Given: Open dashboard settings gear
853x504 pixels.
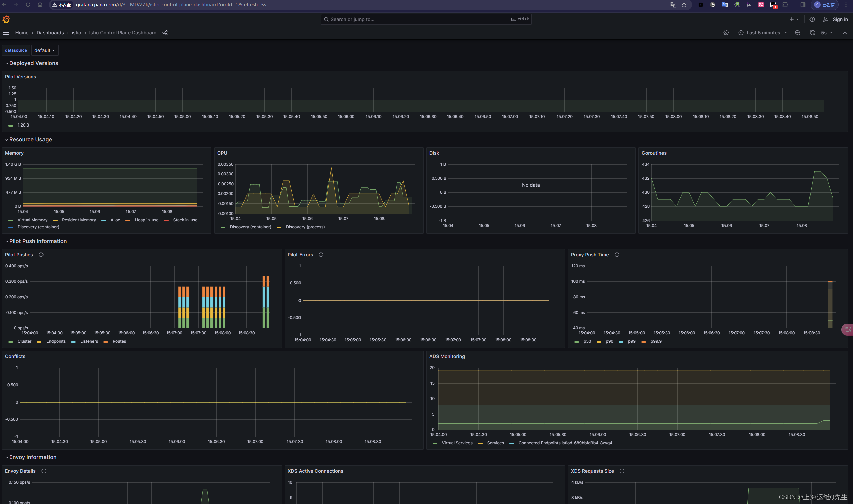Looking at the screenshot, I should tap(726, 33).
